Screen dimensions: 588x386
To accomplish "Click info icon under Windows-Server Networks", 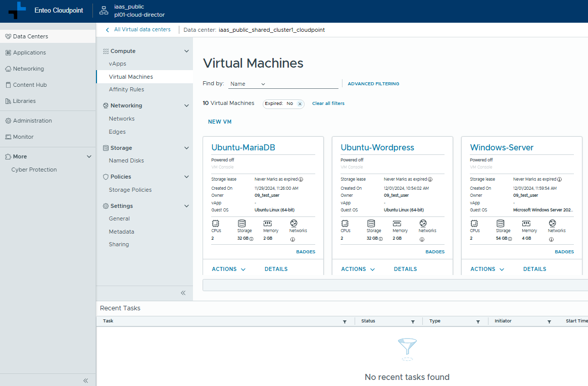I will tap(551, 239).
